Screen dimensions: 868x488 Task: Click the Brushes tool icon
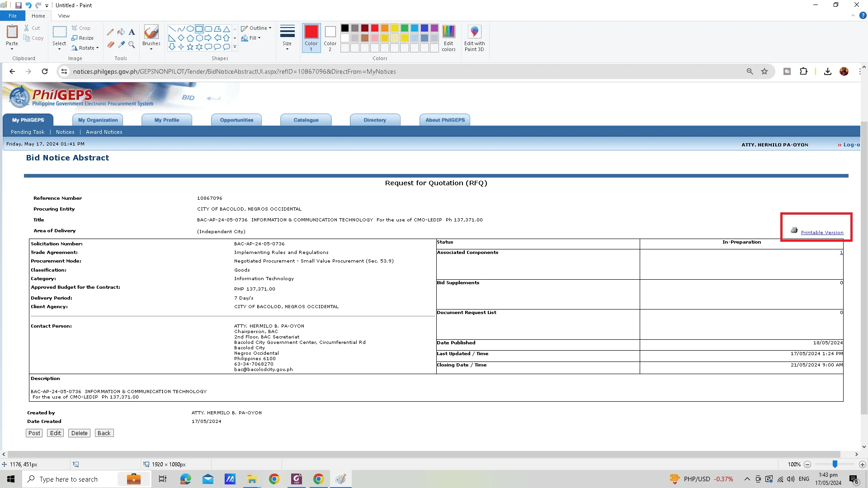click(151, 32)
